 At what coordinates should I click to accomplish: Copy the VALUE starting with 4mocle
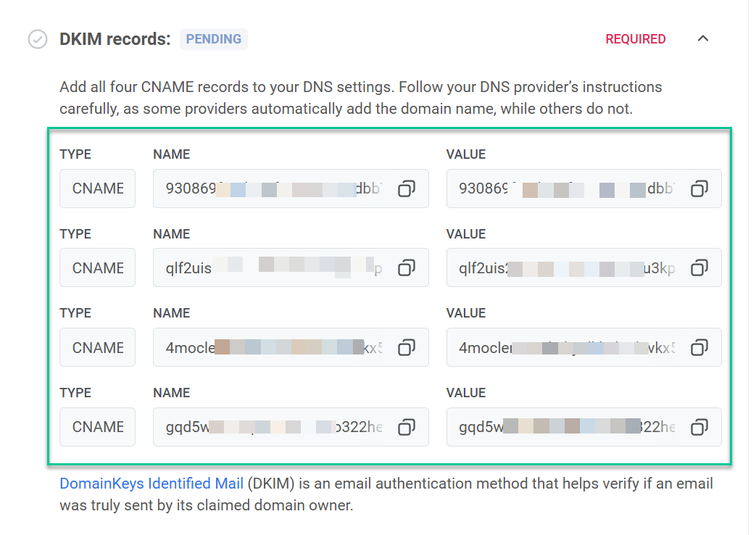tap(699, 348)
